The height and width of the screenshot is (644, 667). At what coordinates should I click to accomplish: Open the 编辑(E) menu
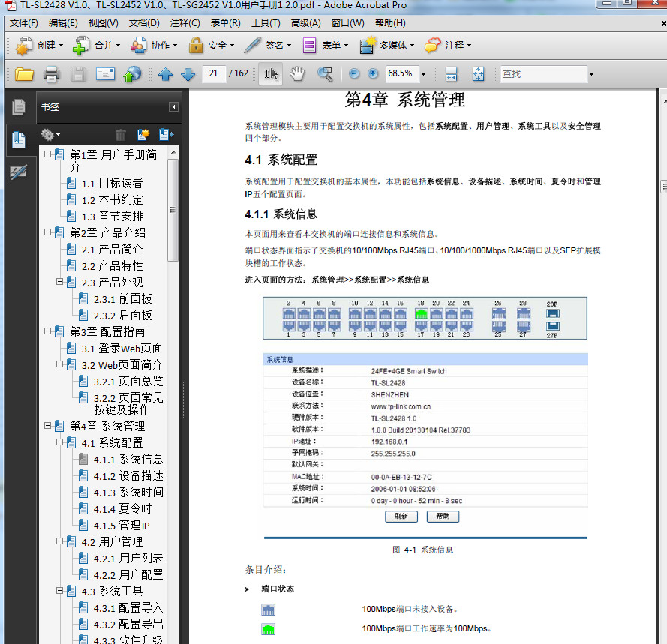(63, 23)
